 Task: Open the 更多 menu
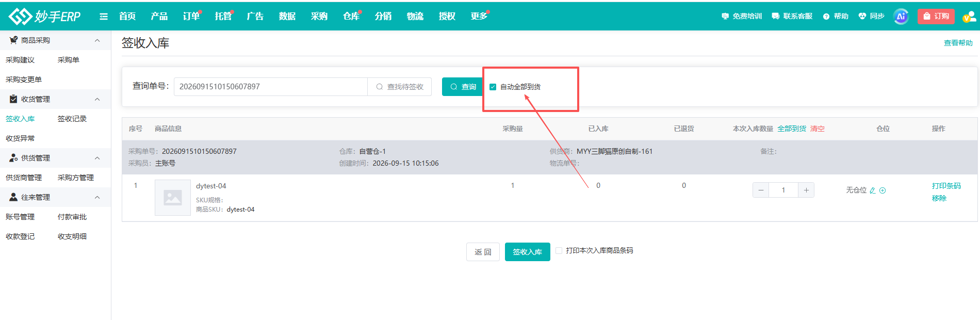[x=479, y=17]
